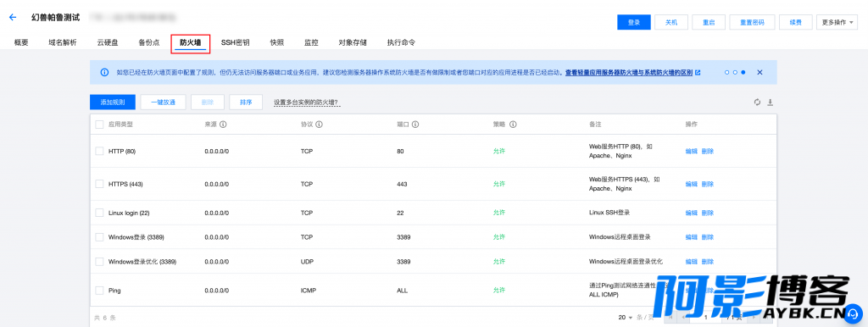Switch to the 概要 tab
868x327 pixels.
point(21,42)
